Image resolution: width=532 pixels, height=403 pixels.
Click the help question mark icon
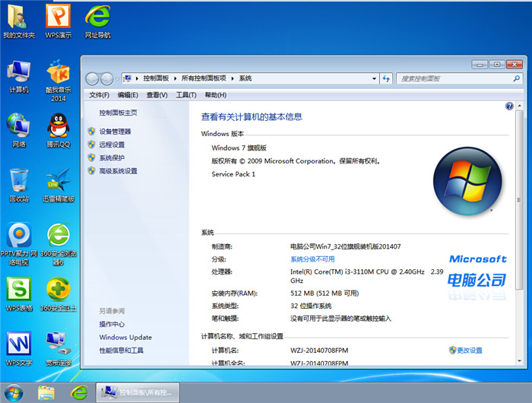tap(509, 106)
